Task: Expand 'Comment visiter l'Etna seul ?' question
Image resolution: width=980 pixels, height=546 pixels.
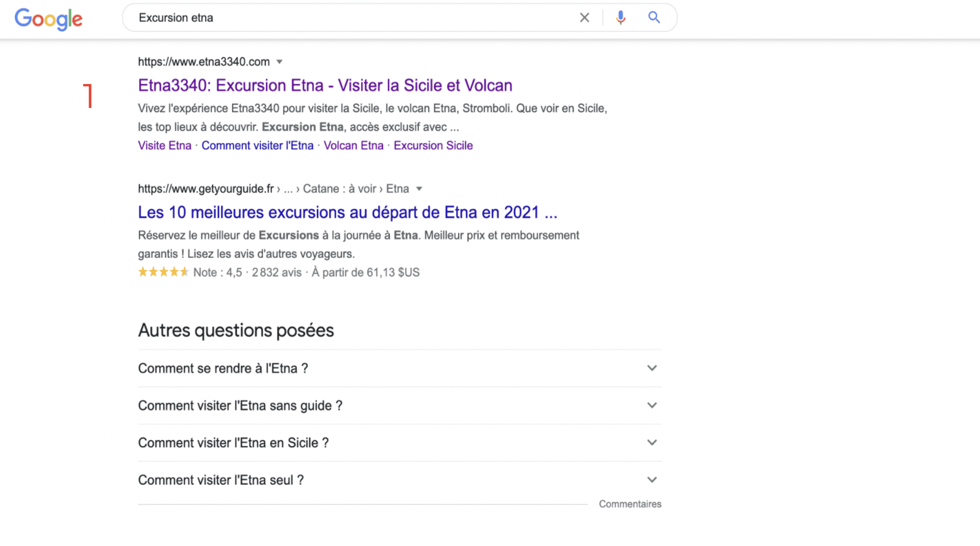Action: pyautogui.click(x=400, y=480)
